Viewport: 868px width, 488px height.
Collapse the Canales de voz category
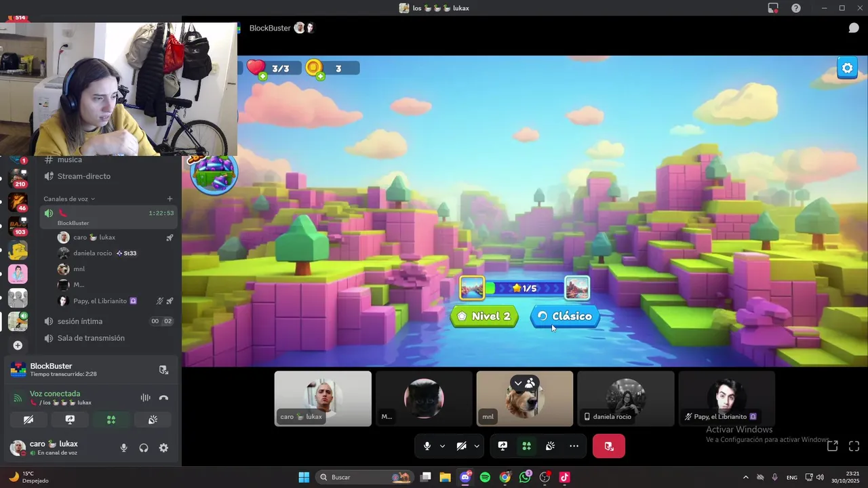(x=69, y=199)
